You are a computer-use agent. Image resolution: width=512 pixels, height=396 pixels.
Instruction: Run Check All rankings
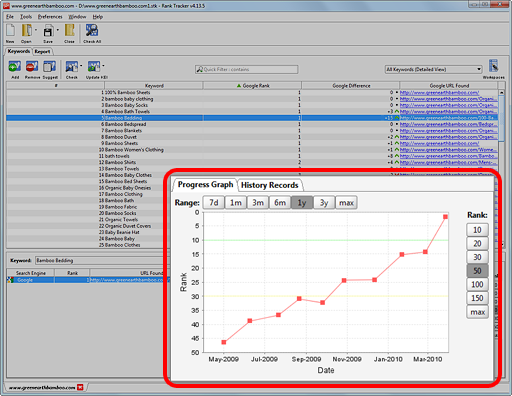(x=92, y=31)
